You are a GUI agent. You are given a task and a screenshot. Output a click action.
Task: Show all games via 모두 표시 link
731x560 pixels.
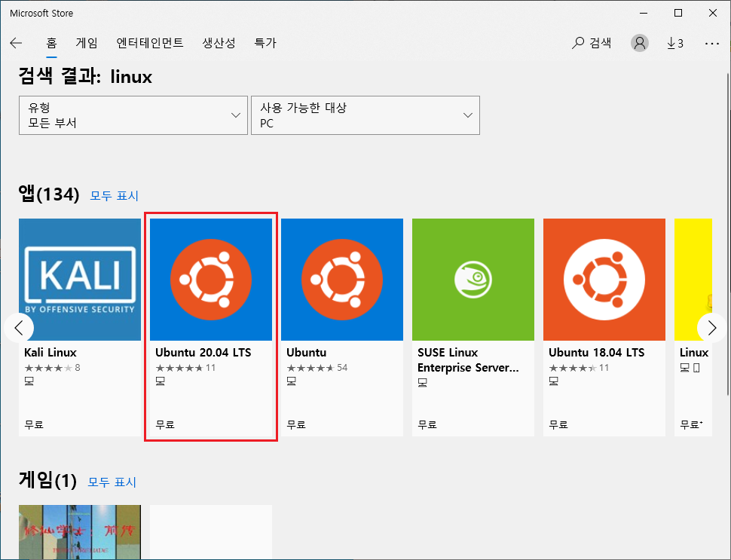(112, 482)
